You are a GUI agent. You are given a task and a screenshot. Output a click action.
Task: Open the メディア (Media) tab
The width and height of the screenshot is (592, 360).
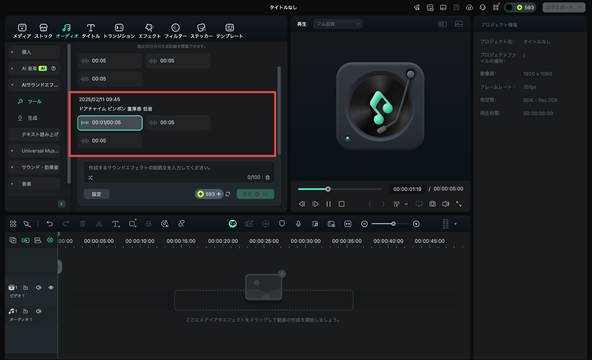coord(22,31)
